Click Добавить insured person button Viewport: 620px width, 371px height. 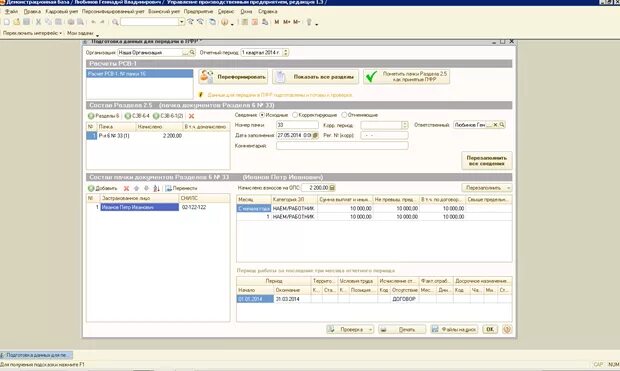pos(103,188)
